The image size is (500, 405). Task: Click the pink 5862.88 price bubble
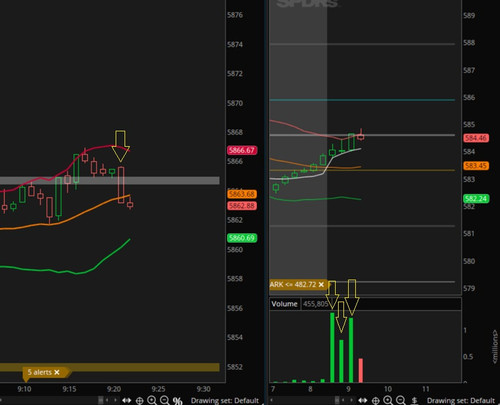point(242,206)
